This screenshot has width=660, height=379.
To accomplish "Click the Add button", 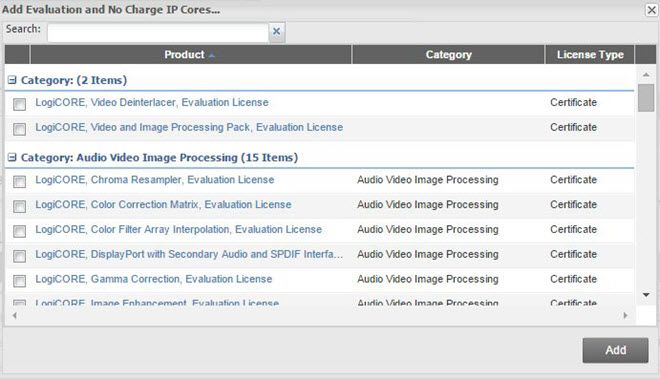I will pyautogui.click(x=615, y=350).
